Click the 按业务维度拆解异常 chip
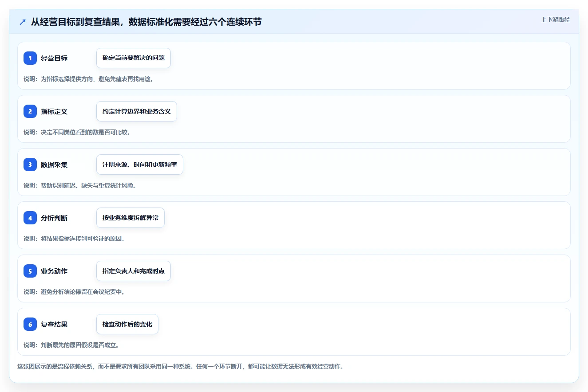The height and width of the screenshot is (392, 588). (130, 218)
